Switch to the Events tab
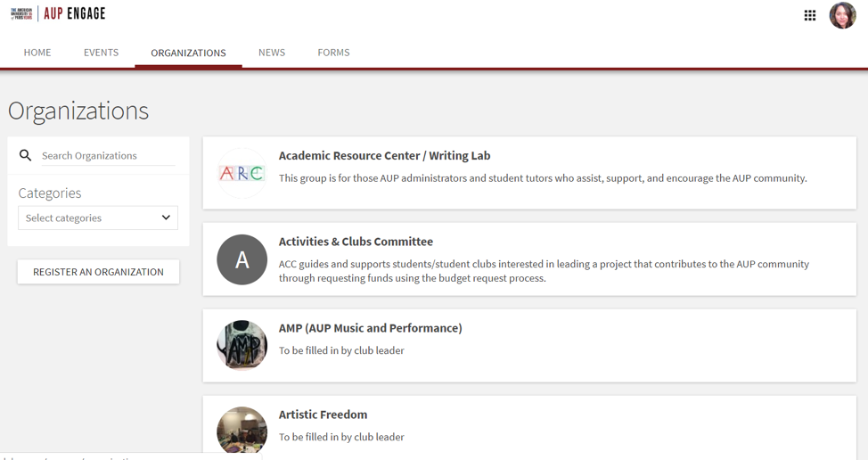Screen dimensions: 868x460 [x=101, y=53]
